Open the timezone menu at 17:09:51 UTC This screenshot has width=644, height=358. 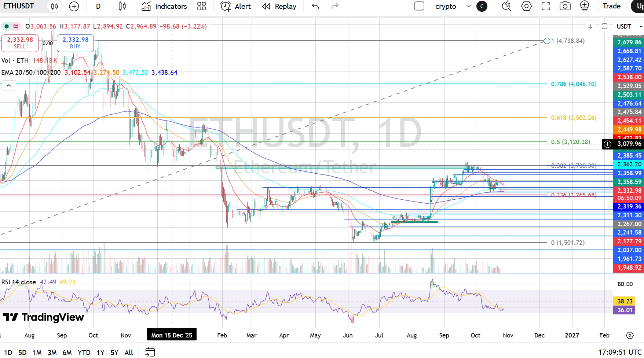point(620,352)
